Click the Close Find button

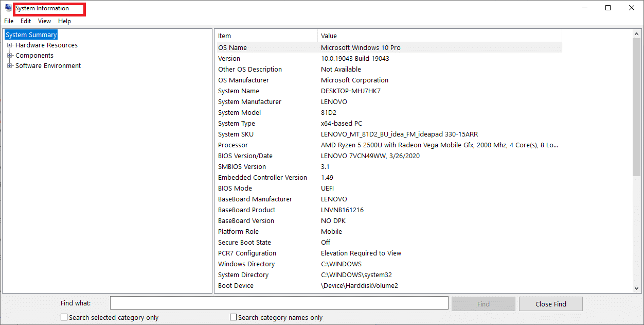tap(551, 304)
